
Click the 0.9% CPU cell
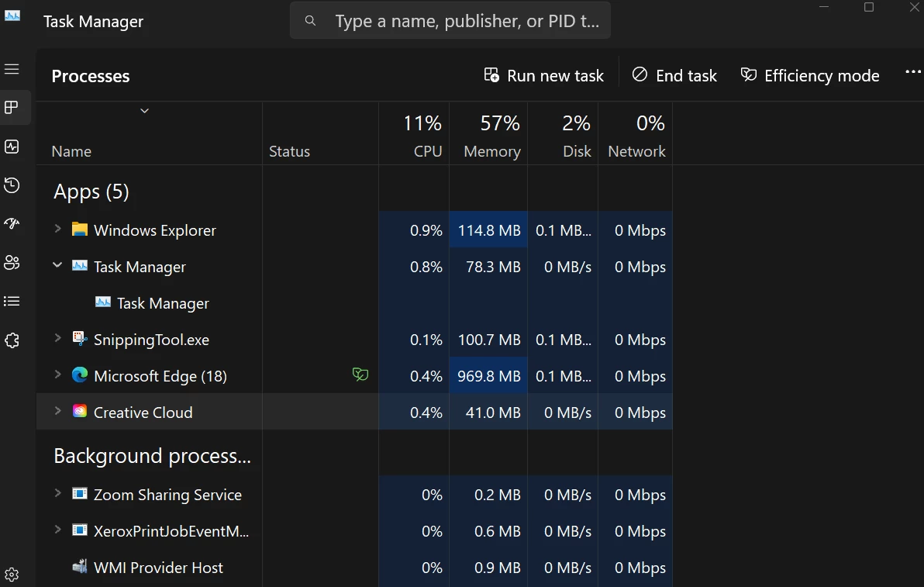(x=414, y=230)
